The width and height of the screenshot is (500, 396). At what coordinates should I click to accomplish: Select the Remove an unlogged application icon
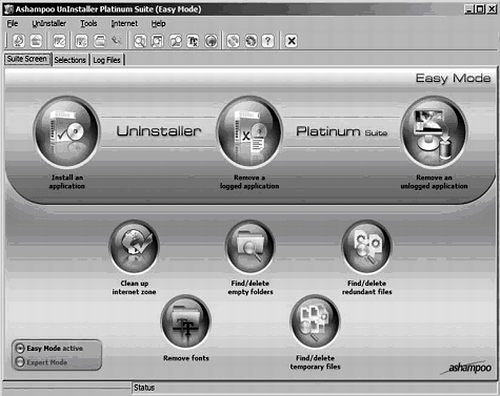pyautogui.click(x=434, y=132)
